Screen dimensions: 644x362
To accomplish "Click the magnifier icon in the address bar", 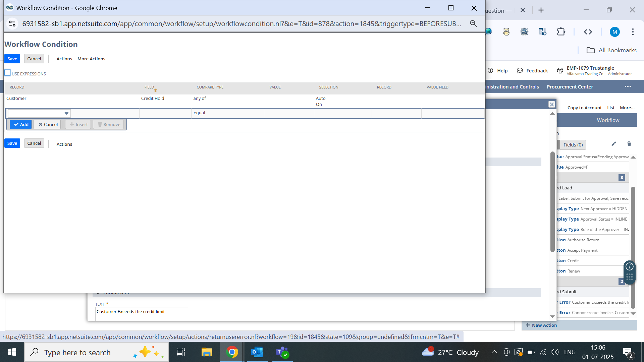I will 473,23.
